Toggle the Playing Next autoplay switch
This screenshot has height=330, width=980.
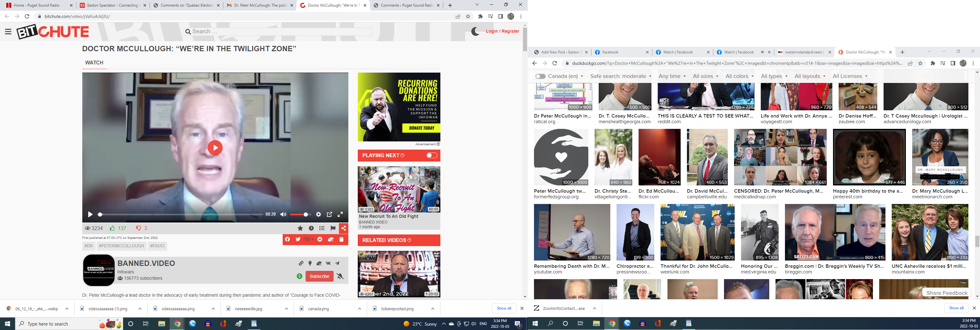[431, 155]
